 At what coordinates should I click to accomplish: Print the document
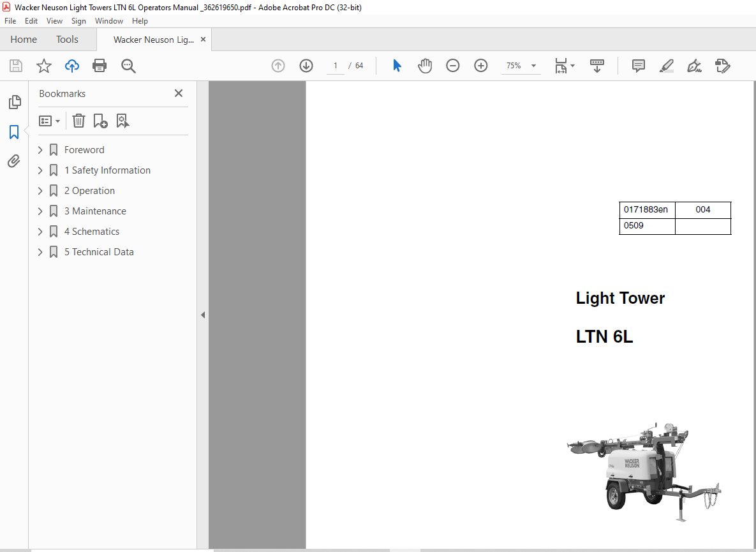[x=100, y=66]
